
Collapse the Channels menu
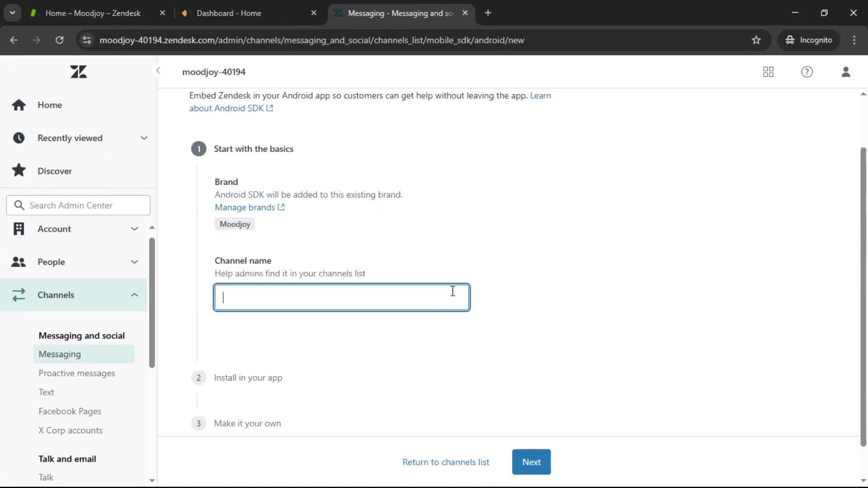[x=134, y=295]
